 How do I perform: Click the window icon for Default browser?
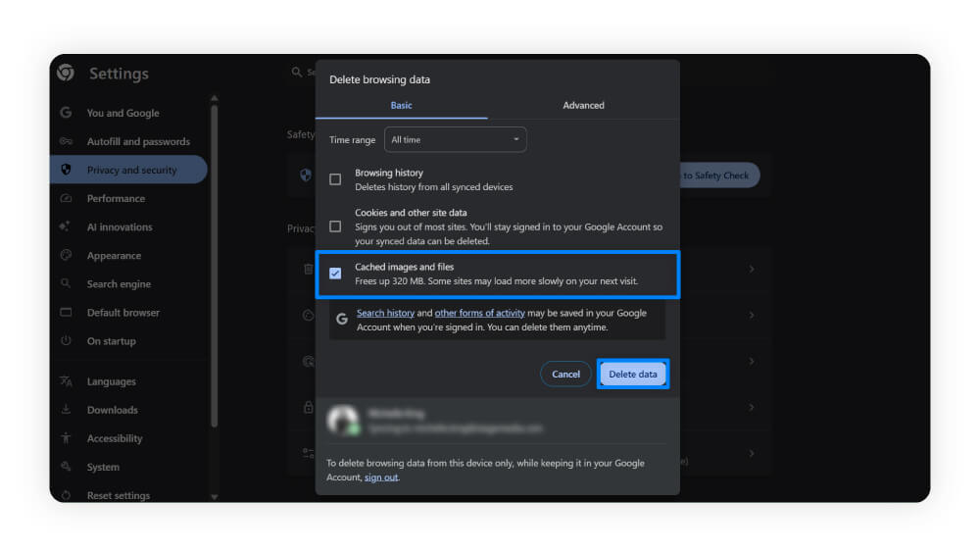point(66,312)
